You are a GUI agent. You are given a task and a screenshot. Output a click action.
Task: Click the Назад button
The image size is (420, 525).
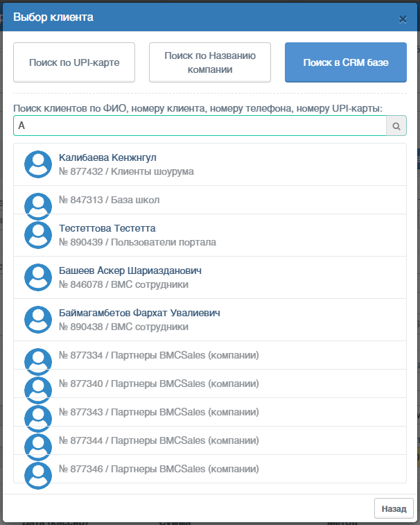(394, 509)
